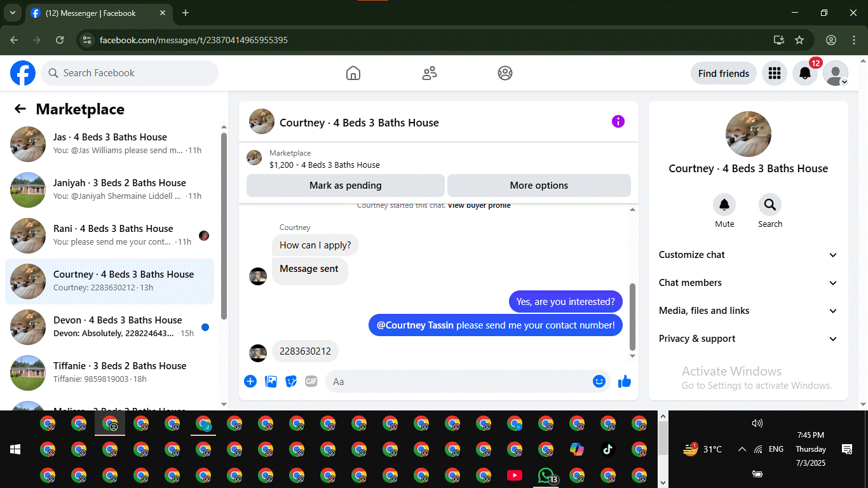Send a thumbs up like
This screenshot has height=488, width=868.
pyautogui.click(x=625, y=381)
